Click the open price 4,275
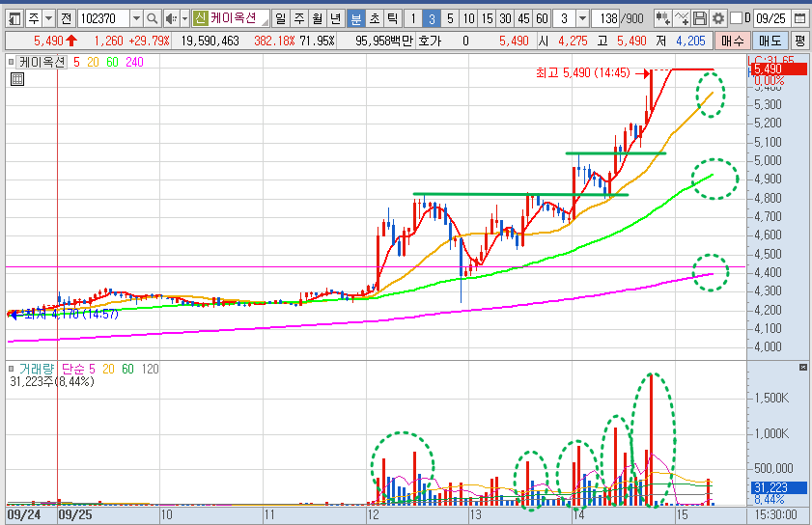812x525 pixels. (x=573, y=41)
